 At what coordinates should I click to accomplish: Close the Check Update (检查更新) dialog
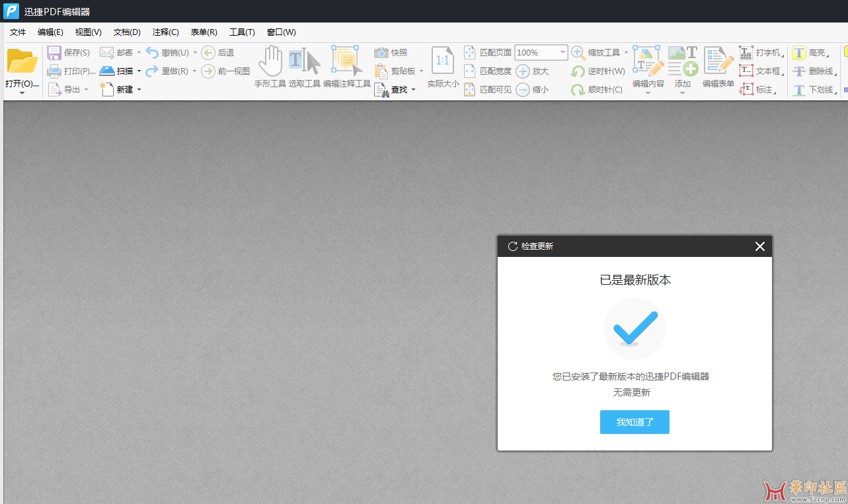coord(759,246)
